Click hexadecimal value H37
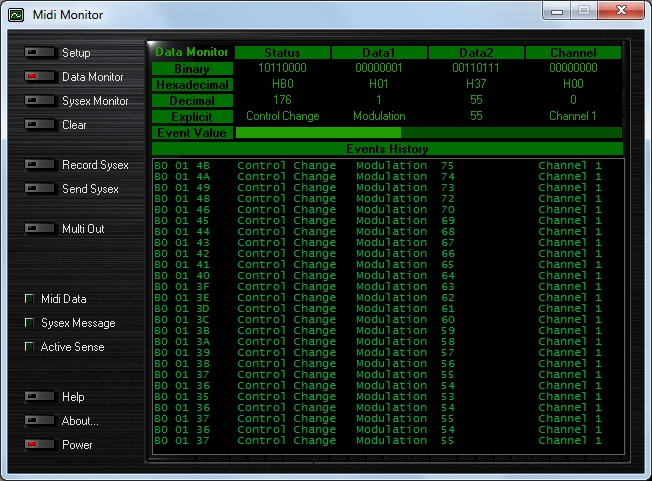Viewport: 652px width, 481px height. coord(476,84)
